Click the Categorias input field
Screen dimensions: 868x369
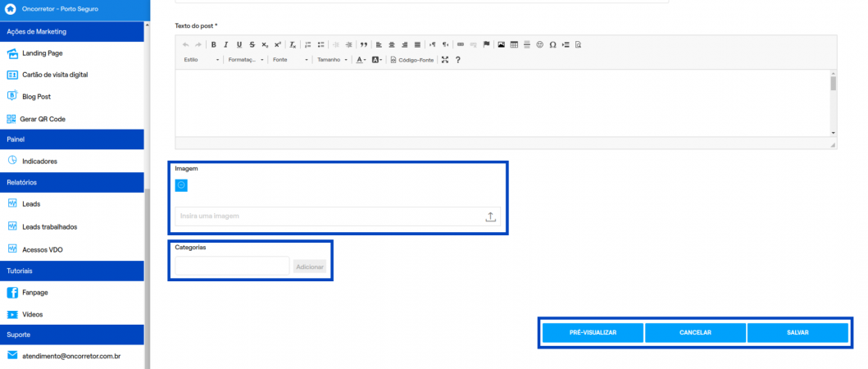pyautogui.click(x=233, y=266)
